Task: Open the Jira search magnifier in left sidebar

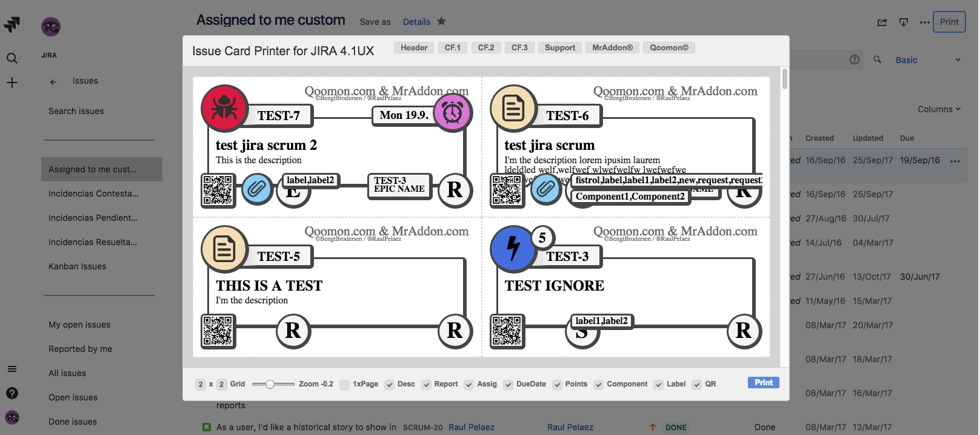Action: 12,58
